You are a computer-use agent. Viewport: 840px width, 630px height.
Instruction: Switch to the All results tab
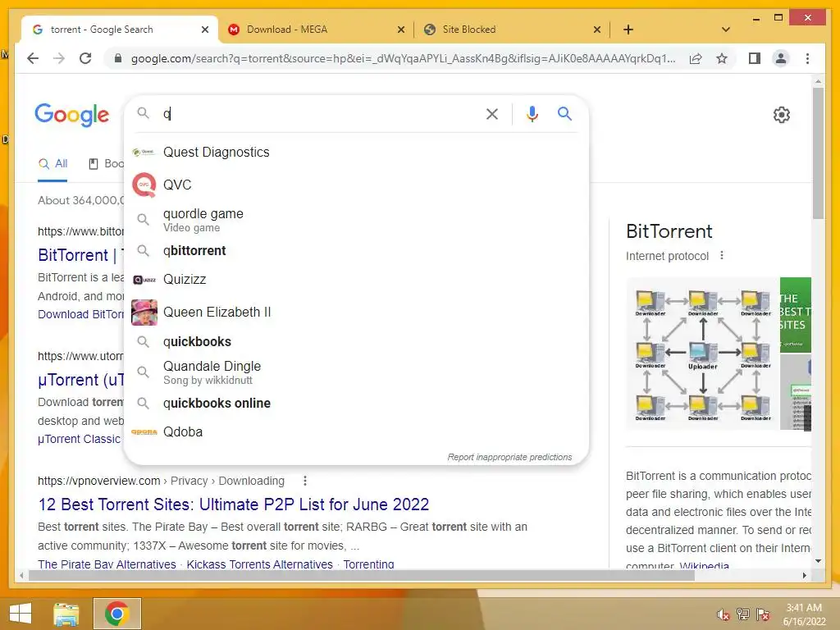click(x=52, y=164)
